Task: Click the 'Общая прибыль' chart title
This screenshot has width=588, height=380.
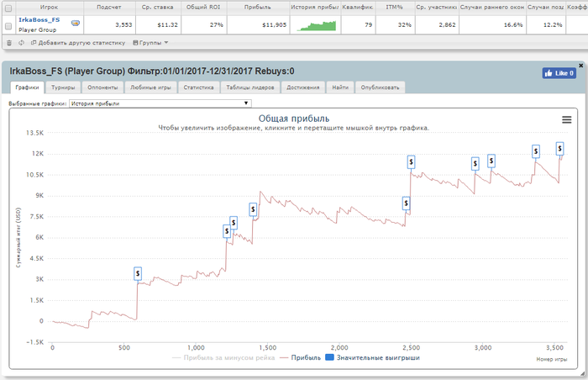Action: (x=294, y=119)
